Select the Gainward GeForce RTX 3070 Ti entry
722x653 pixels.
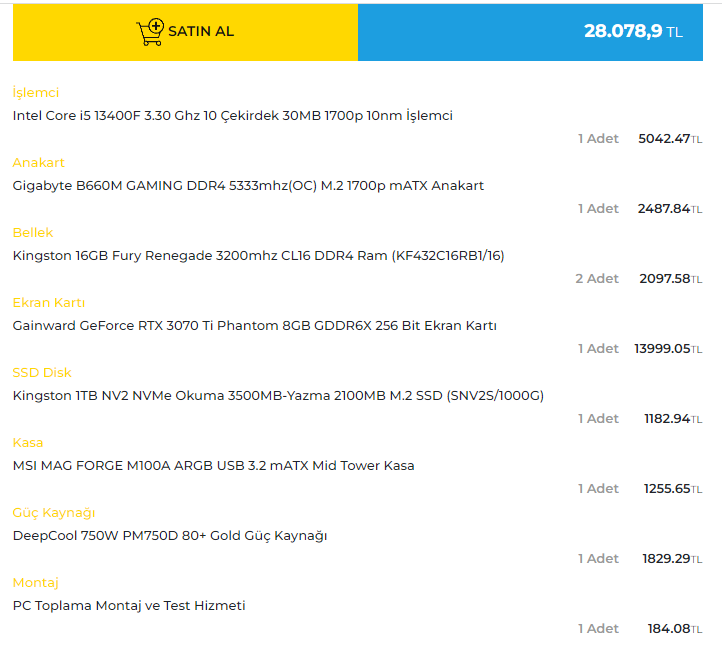[255, 326]
